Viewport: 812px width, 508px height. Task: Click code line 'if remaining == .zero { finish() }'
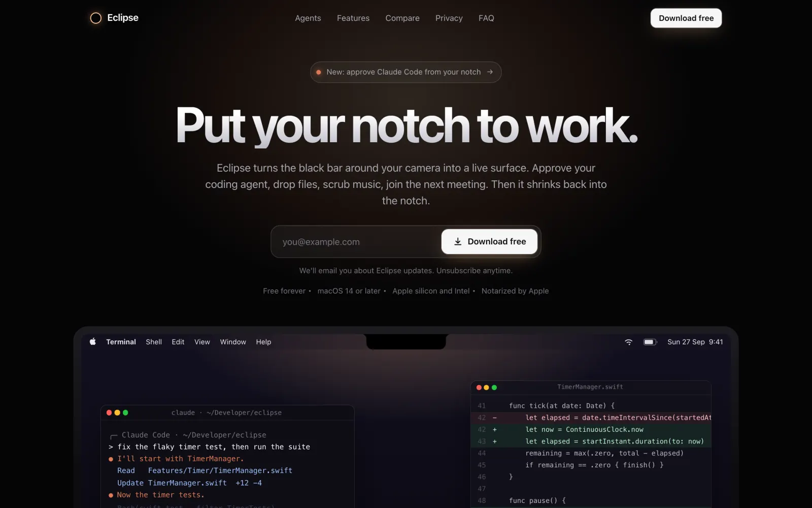pyautogui.click(x=594, y=465)
